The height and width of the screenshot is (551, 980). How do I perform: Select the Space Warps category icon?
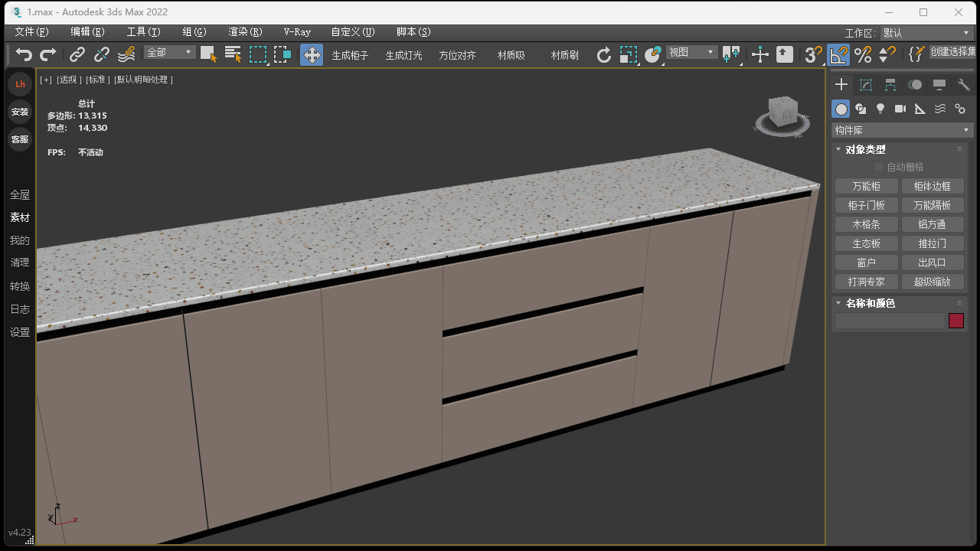point(940,109)
